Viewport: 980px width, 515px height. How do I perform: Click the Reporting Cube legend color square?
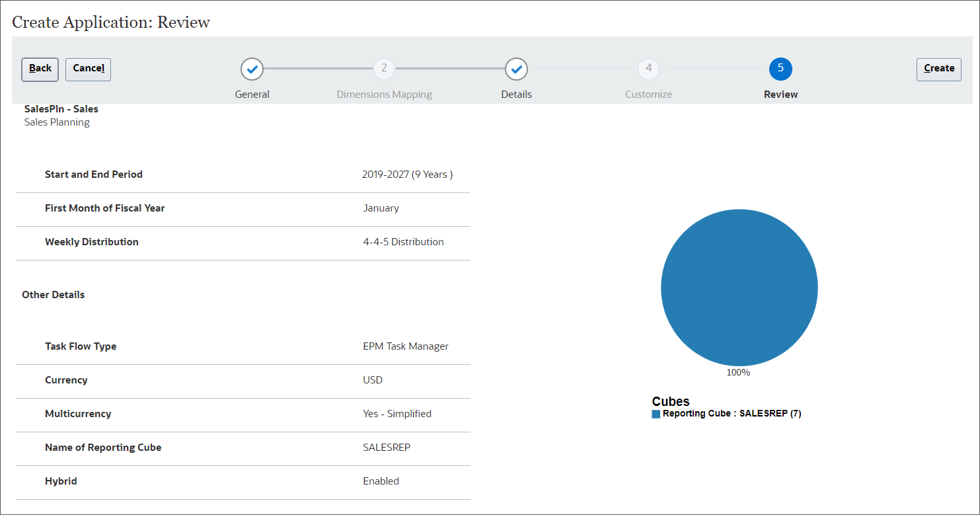tap(655, 413)
